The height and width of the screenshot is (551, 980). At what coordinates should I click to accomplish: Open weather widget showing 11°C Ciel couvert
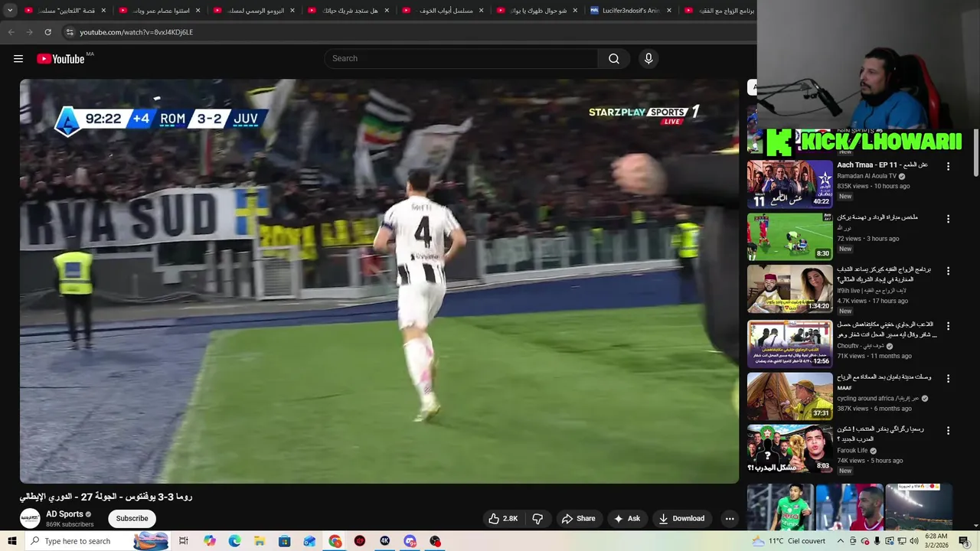(789, 541)
